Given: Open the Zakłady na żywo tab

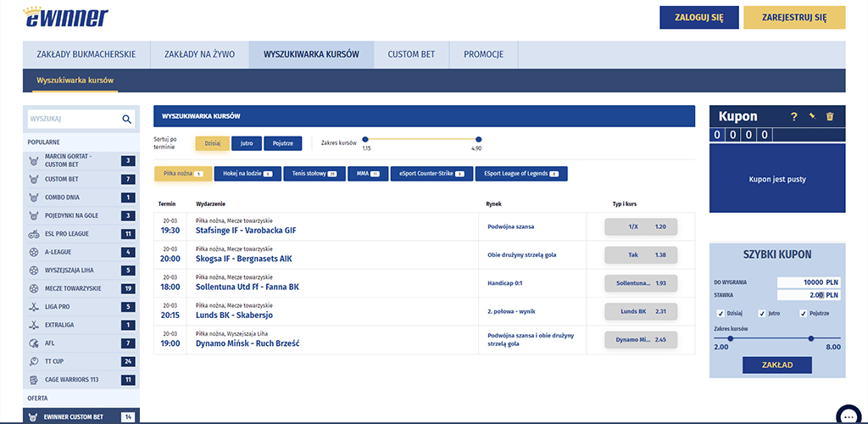Looking at the screenshot, I should click(193, 54).
